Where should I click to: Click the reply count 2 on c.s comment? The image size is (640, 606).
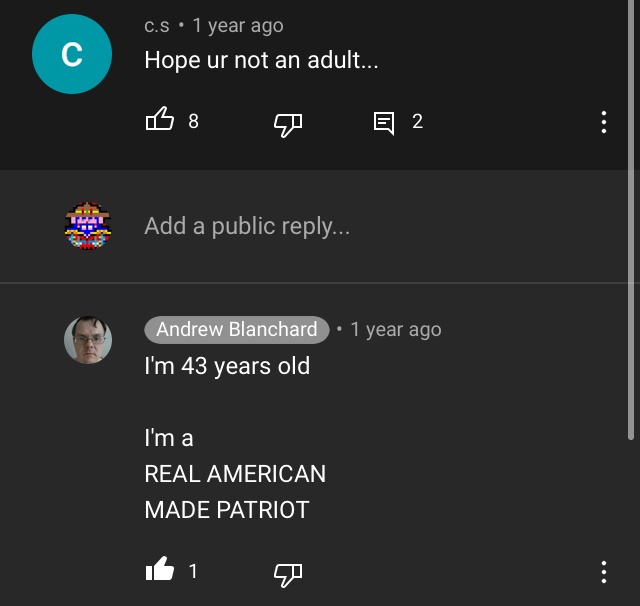417,121
